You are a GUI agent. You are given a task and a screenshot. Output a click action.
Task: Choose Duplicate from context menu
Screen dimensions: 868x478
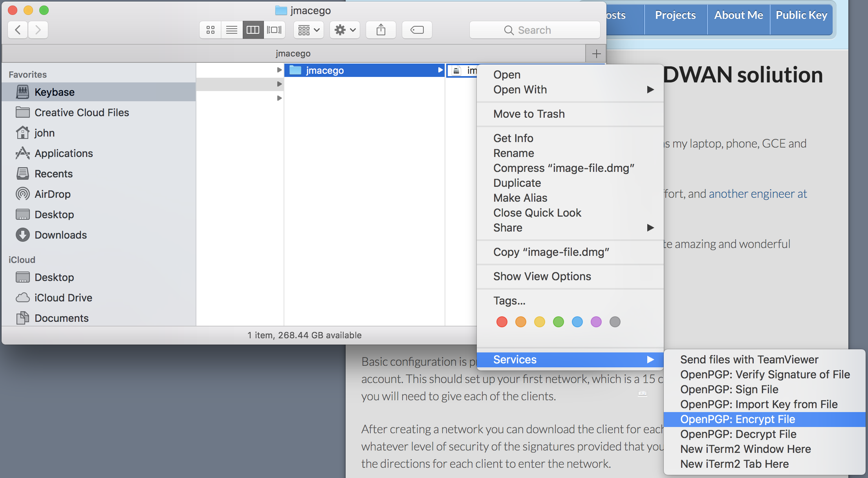pyautogui.click(x=570, y=183)
